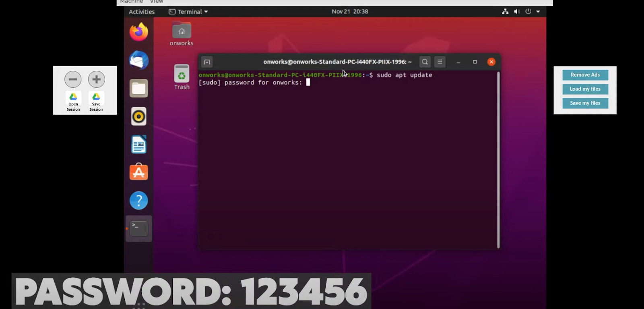644x309 pixels.
Task: Click the new tab button in Terminal
Action: coord(207,62)
